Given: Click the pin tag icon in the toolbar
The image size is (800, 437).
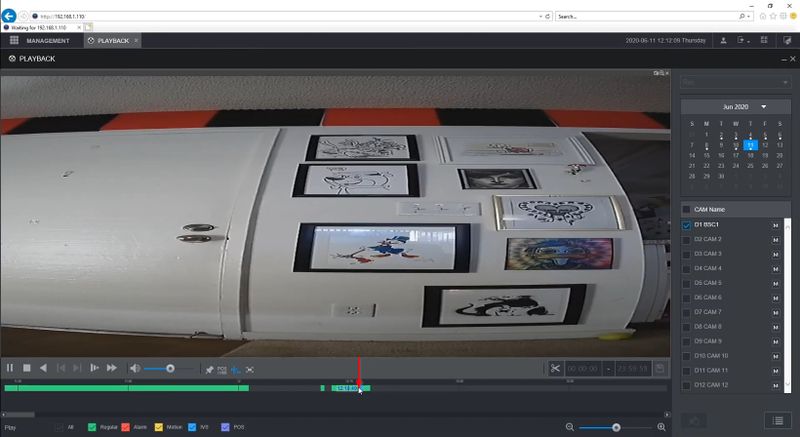Looking at the screenshot, I should coord(209,370).
